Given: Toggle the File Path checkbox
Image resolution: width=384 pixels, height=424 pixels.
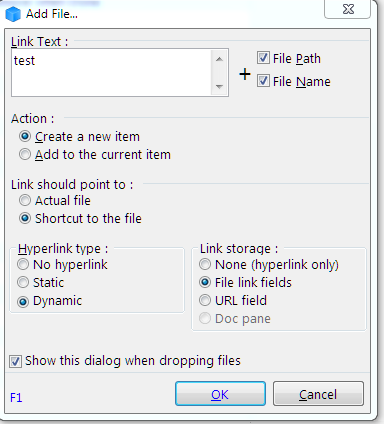Looking at the screenshot, I should point(263,58).
